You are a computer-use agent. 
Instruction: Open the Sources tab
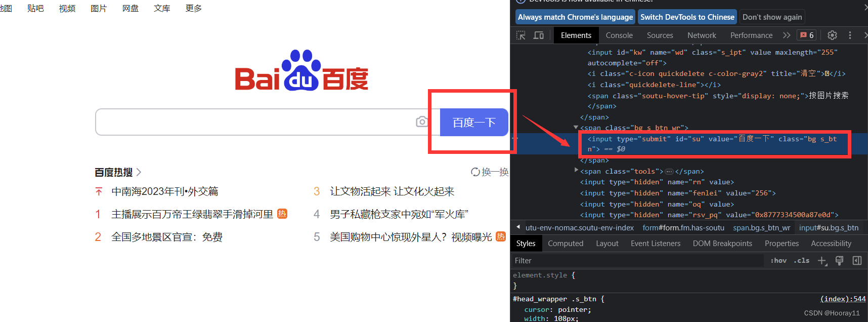660,35
